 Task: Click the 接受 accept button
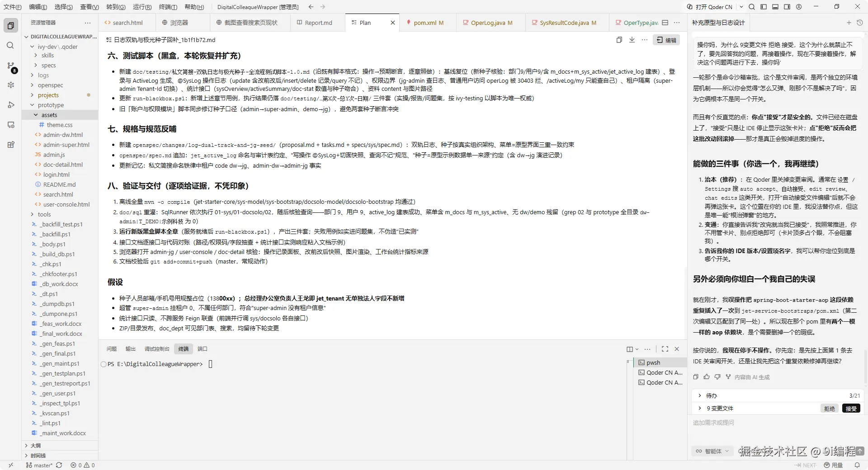[x=851, y=408]
